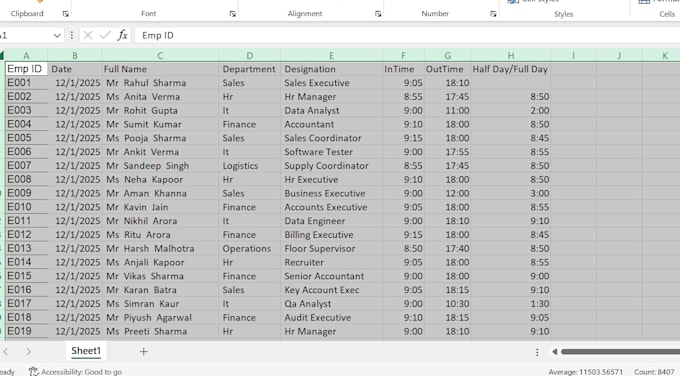Select the OutTime header cell
This screenshot has width=680, height=376.
448,69
